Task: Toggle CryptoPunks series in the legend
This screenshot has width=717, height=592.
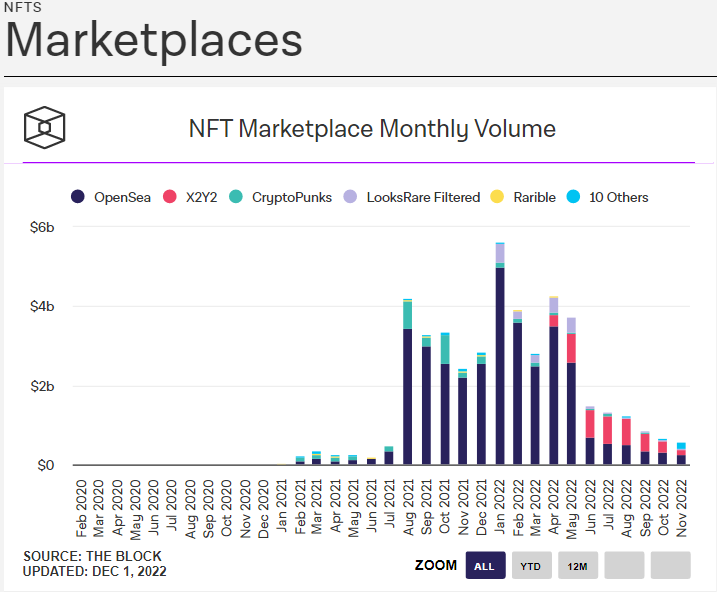Action: point(280,197)
